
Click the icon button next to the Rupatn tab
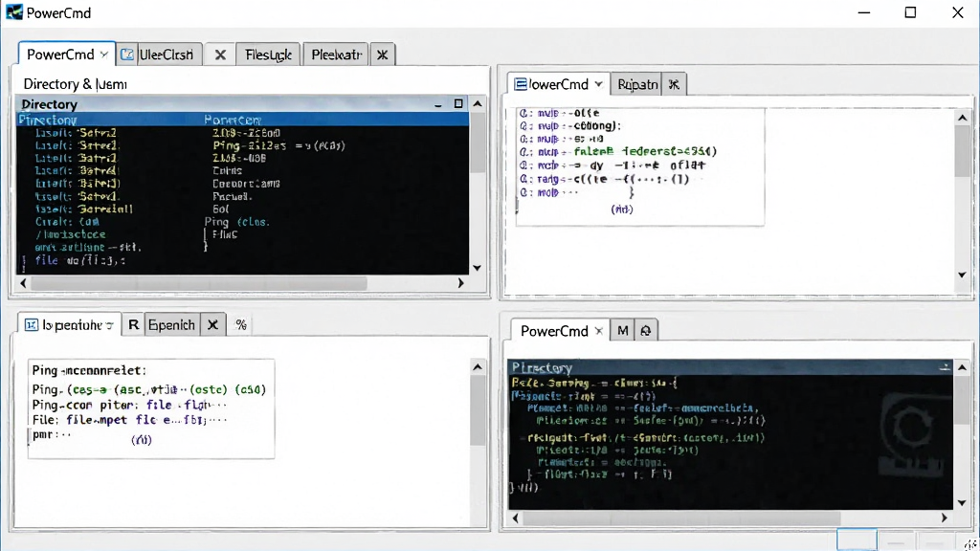674,84
